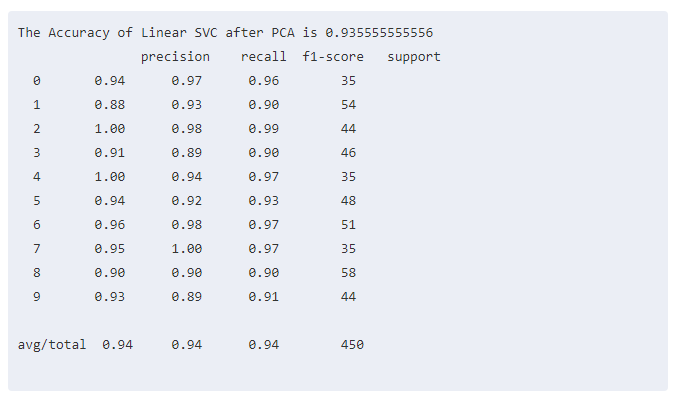Click the 0.92 value in row 5
This screenshot has width=684, height=401.
click(x=187, y=201)
